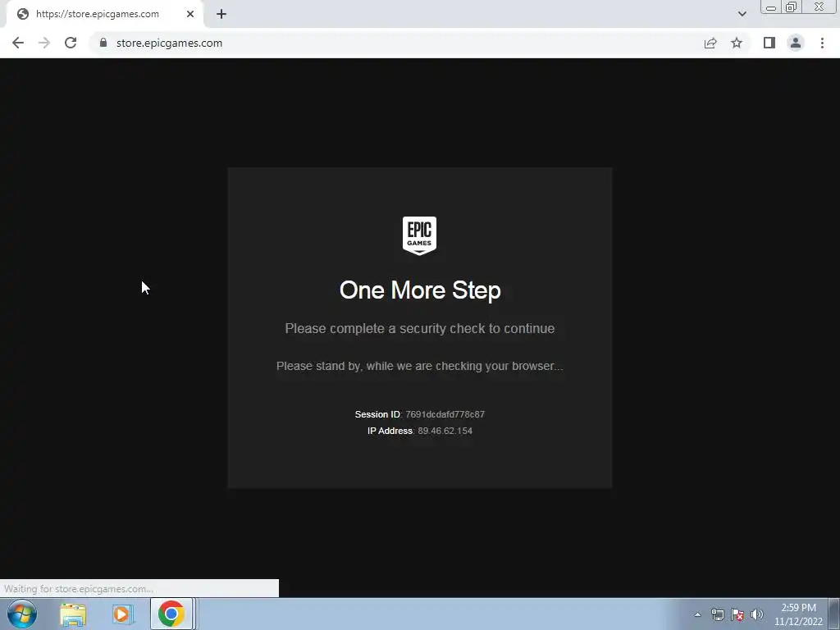Viewport: 840px width, 630px height.
Task: Share this page icon
Action: point(710,43)
